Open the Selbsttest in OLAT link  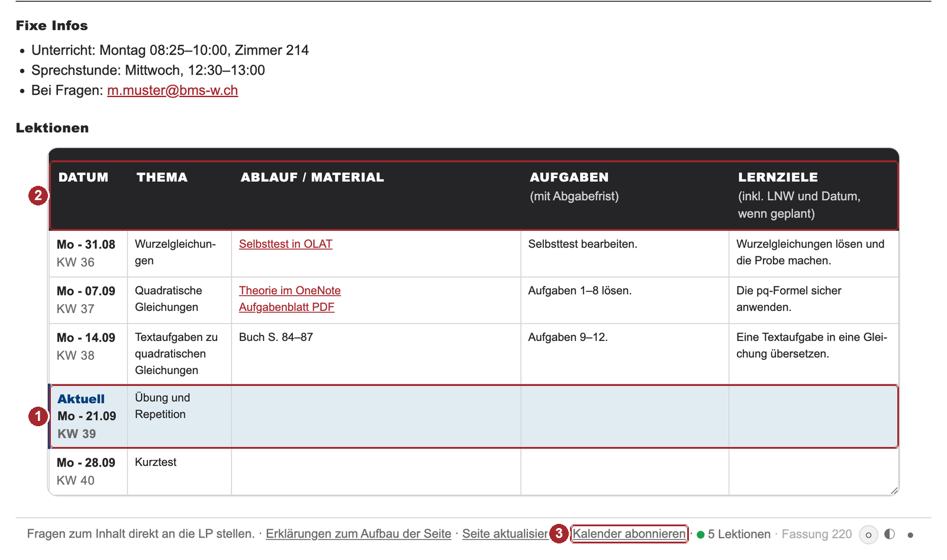(285, 244)
